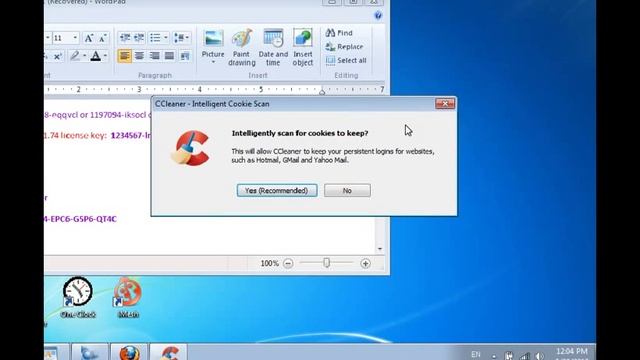Show hidden tray icons arrow
Viewport: 640px width, 360px height.
tap(494, 356)
